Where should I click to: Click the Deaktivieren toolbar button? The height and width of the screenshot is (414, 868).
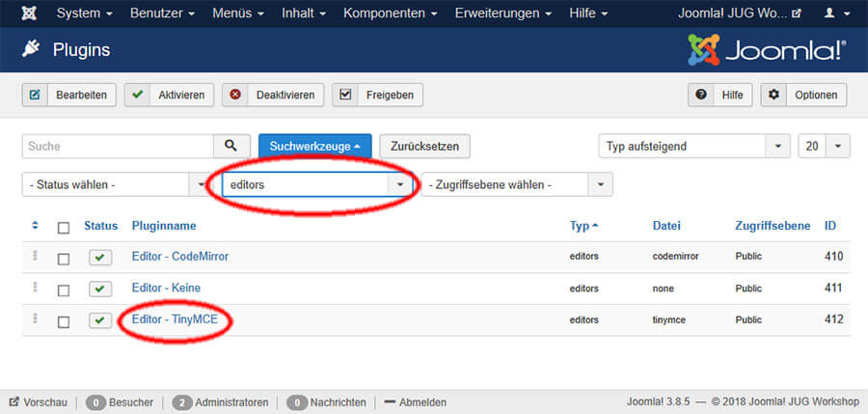[x=273, y=95]
